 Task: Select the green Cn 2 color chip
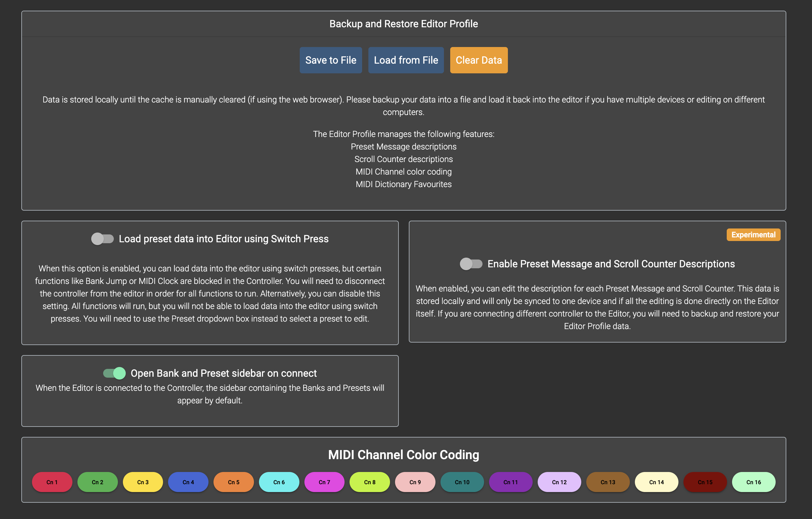pyautogui.click(x=98, y=482)
